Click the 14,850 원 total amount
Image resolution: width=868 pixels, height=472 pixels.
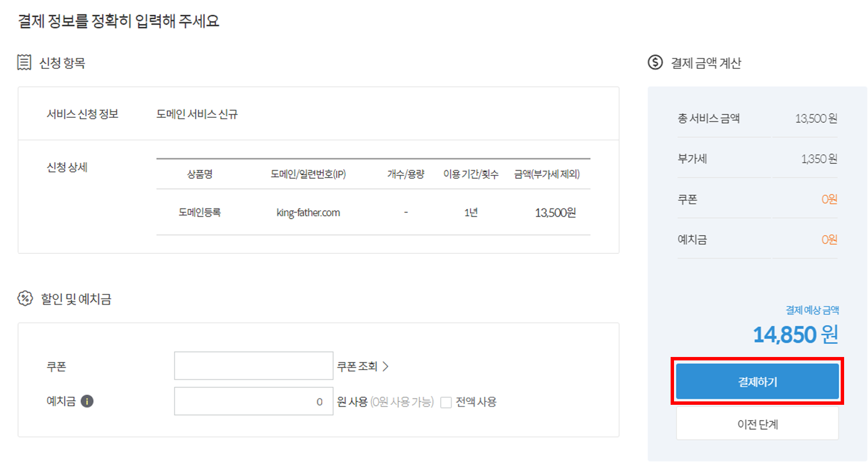coord(796,334)
